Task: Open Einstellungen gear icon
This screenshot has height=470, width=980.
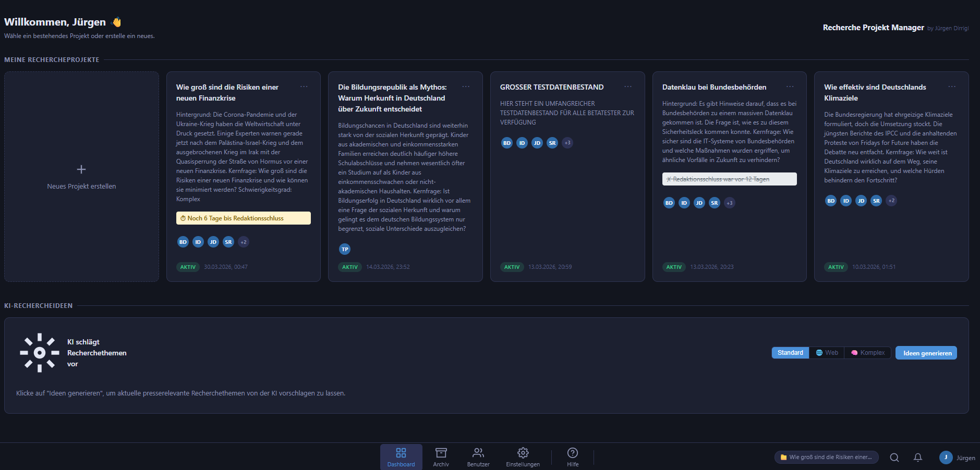Action: pos(523,457)
